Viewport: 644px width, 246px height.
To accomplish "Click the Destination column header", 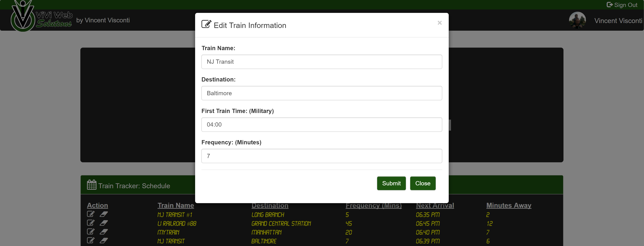I will point(270,205).
